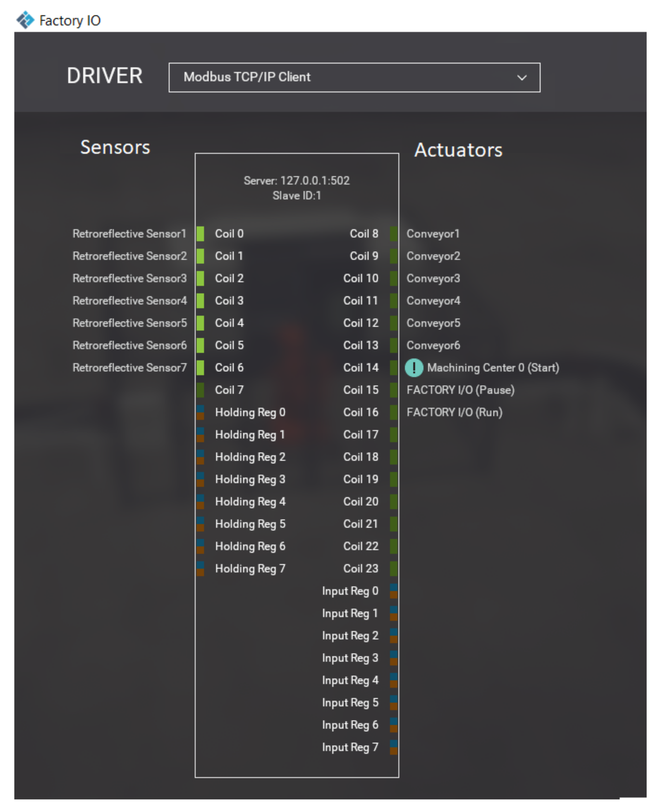Click Coil 7 dark green indicator

tap(200, 390)
